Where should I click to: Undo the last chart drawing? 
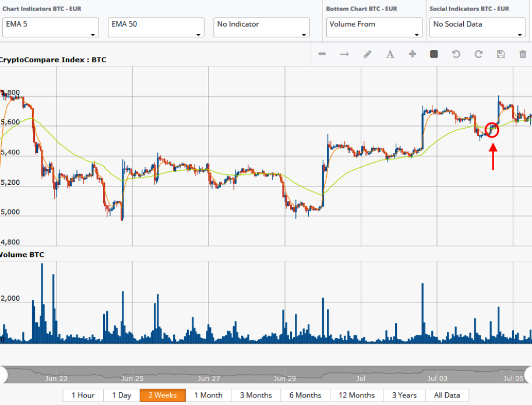[x=456, y=54]
